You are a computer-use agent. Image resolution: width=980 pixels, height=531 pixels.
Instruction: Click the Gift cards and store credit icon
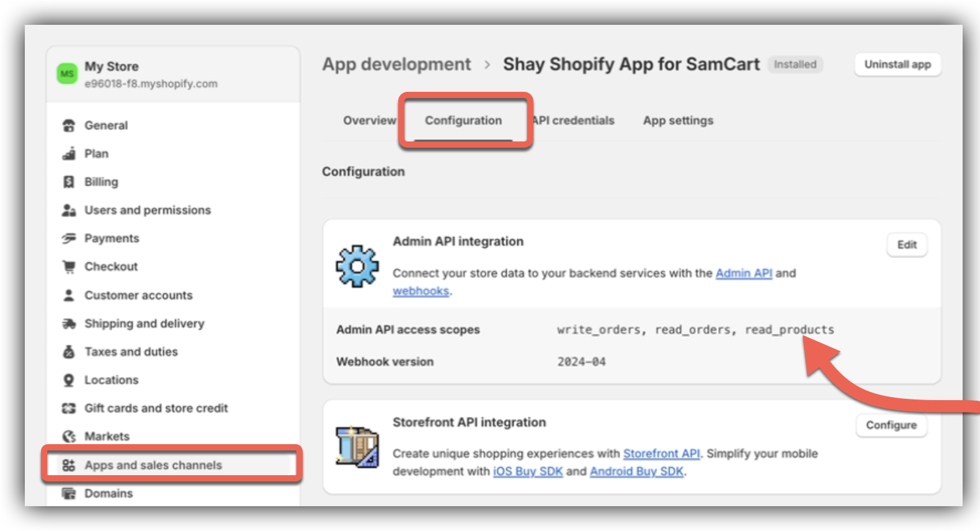click(x=69, y=408)
